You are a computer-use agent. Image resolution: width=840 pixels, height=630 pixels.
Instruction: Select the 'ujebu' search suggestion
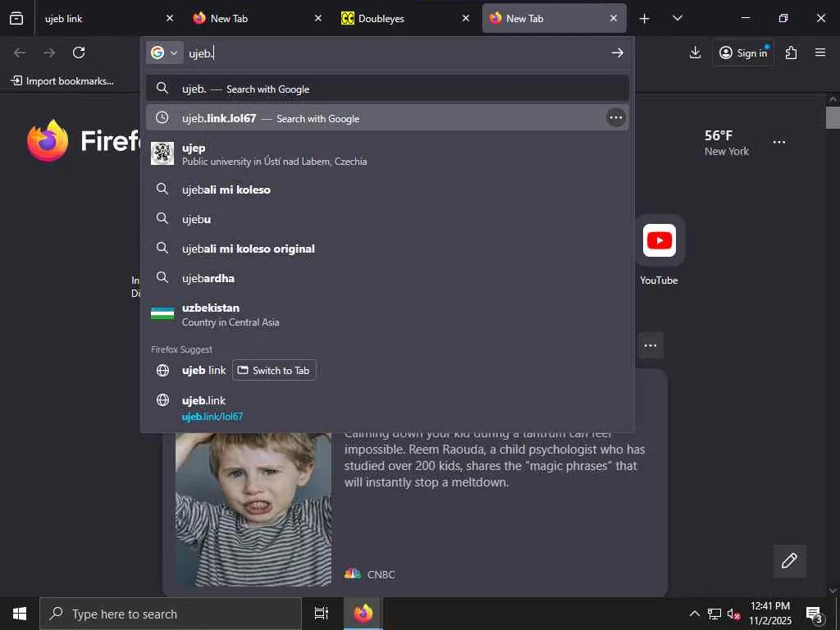(387, 218)
